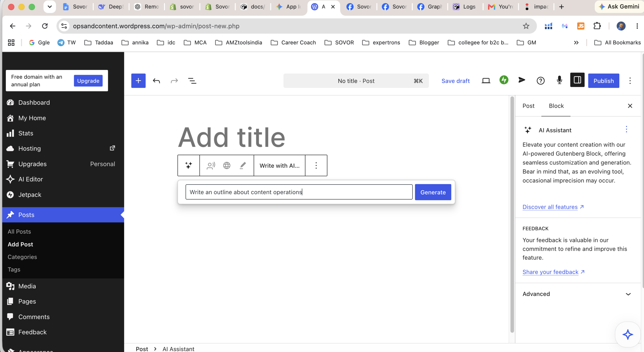
Task: Click Post in the bottom breadcrumb
Action: 142,349
